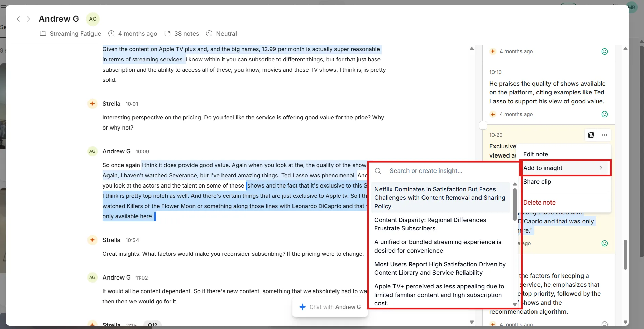Image resolution: width=644 pixels, height=329 pixels.
Task: Choose Add to insight in the note menu
Action: [563, 168]
